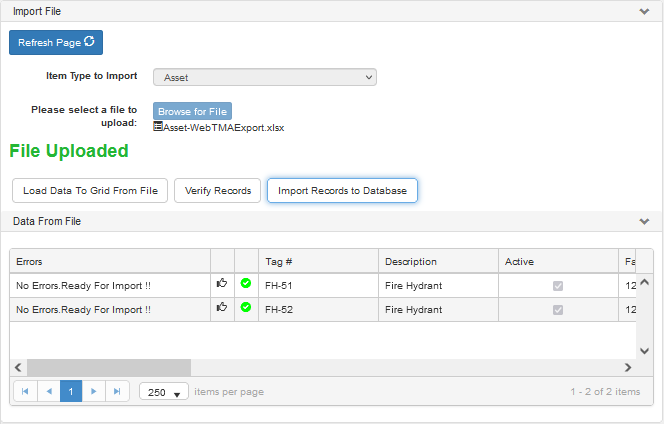Go to last page of grid
Screen dimensions: 664x424
tap(117, 391)
